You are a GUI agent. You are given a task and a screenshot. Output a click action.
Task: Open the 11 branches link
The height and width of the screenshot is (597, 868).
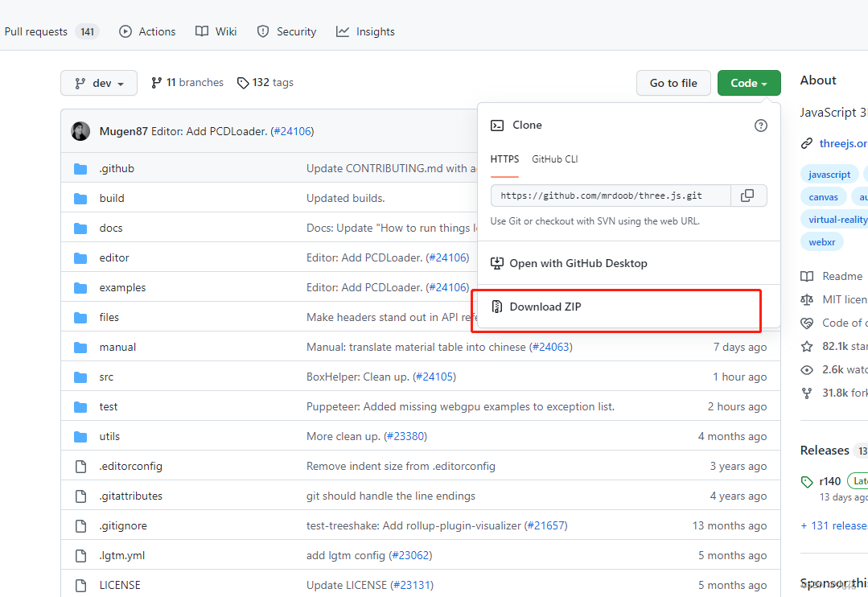point(187,83)
